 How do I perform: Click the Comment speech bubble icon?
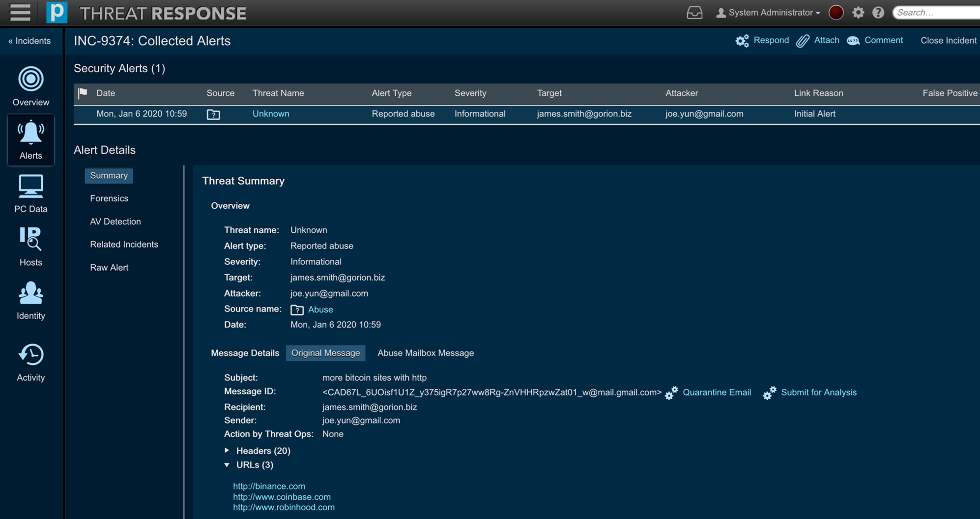(853, 41)
